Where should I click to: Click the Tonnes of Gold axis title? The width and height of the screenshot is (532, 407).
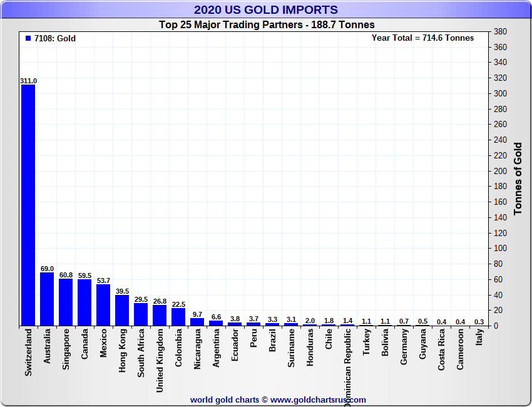tap(518, 178)
